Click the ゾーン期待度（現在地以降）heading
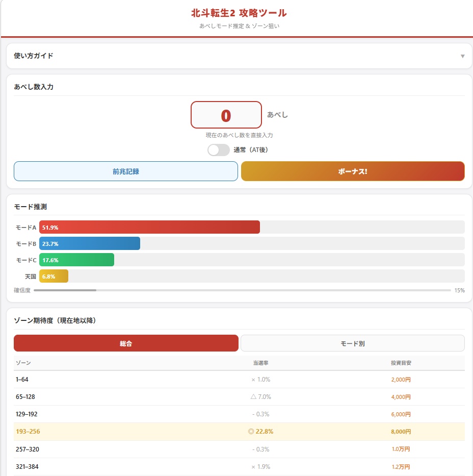This screenshot has width=473, height=476. coord(55,320)
